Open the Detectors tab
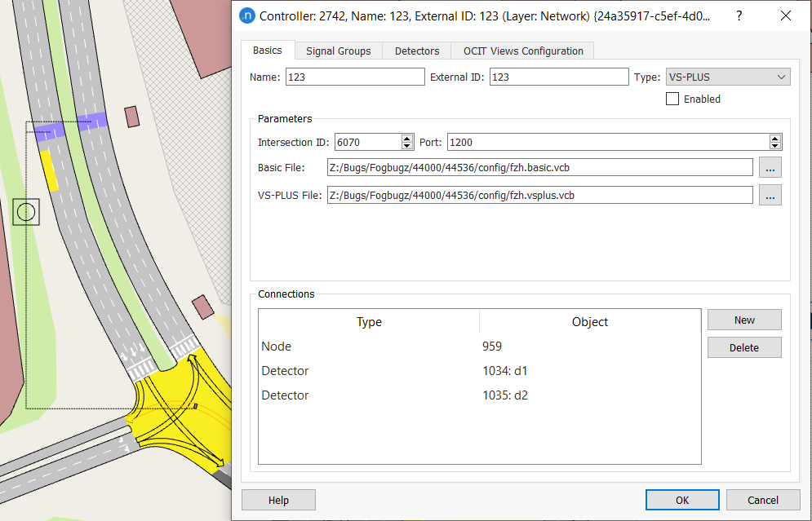 point(417,51)
